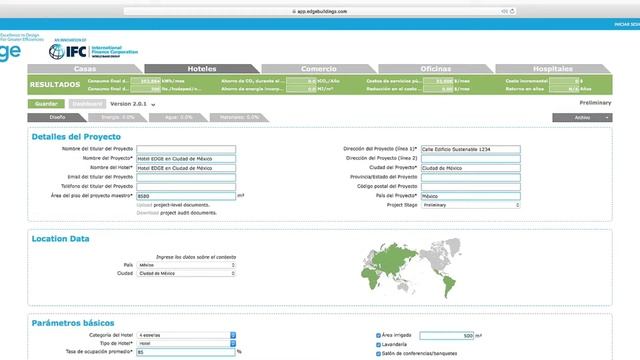Click the Área del piso field with 8580
This screenshot has height=360, width=640.
tap(186, 196)
